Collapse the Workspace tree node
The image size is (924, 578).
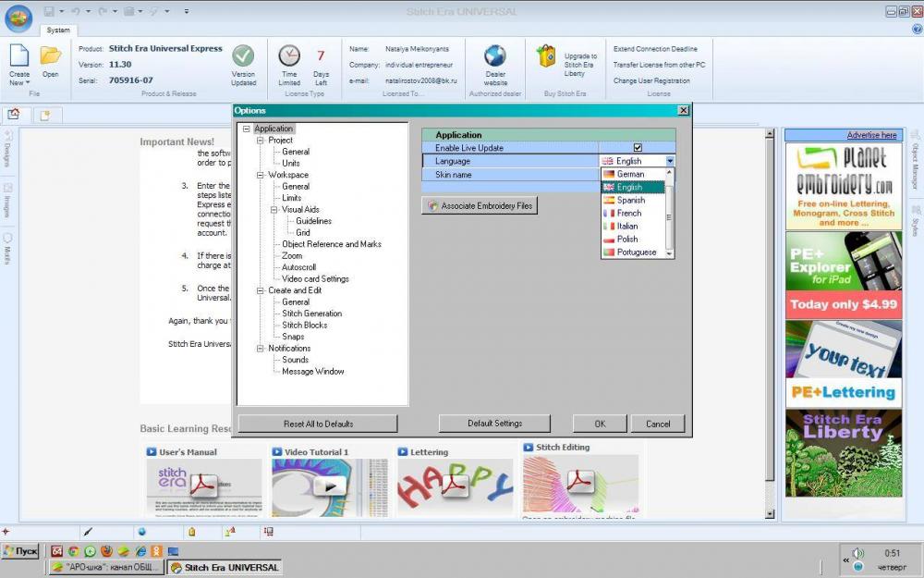pyautogui.click(x=260, y=175)
